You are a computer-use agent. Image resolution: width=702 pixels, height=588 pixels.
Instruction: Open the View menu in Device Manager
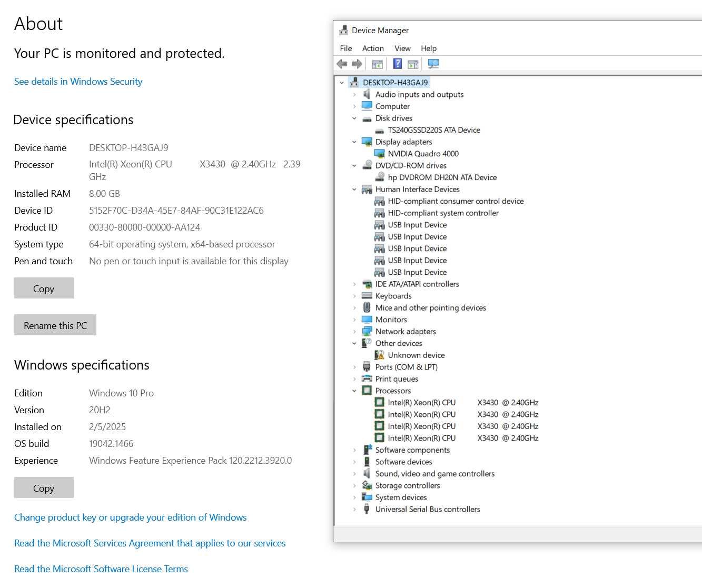pos(402,48)
